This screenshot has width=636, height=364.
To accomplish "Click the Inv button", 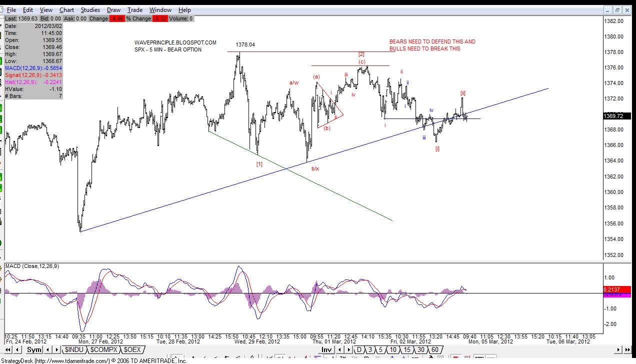I will (326, 349).
